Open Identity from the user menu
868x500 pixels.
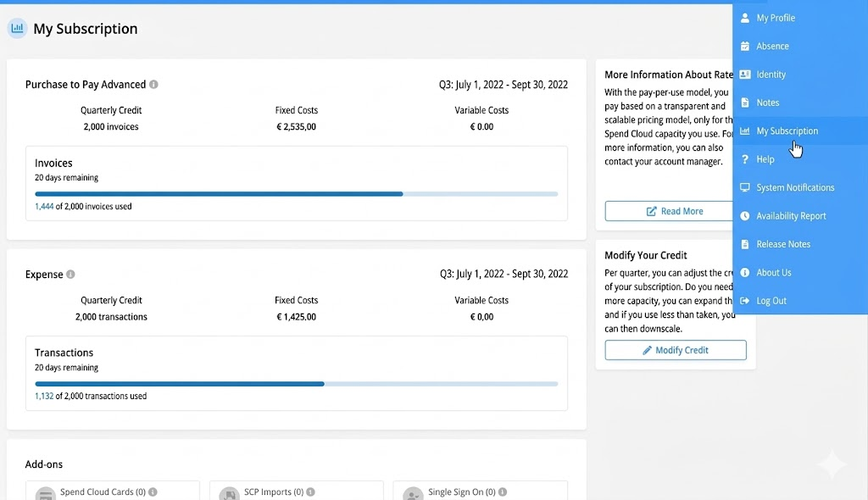[x=771, y=75]
